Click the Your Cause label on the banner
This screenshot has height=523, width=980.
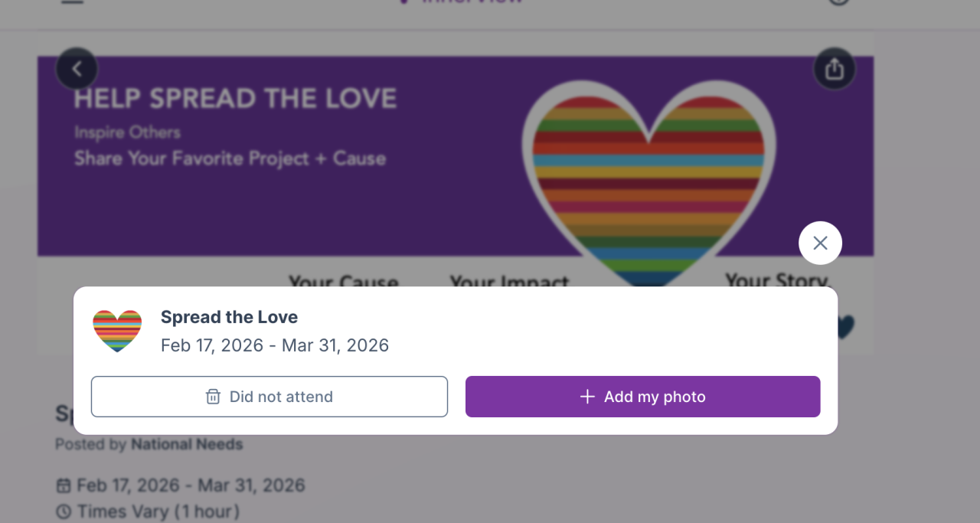click(343, 282)
